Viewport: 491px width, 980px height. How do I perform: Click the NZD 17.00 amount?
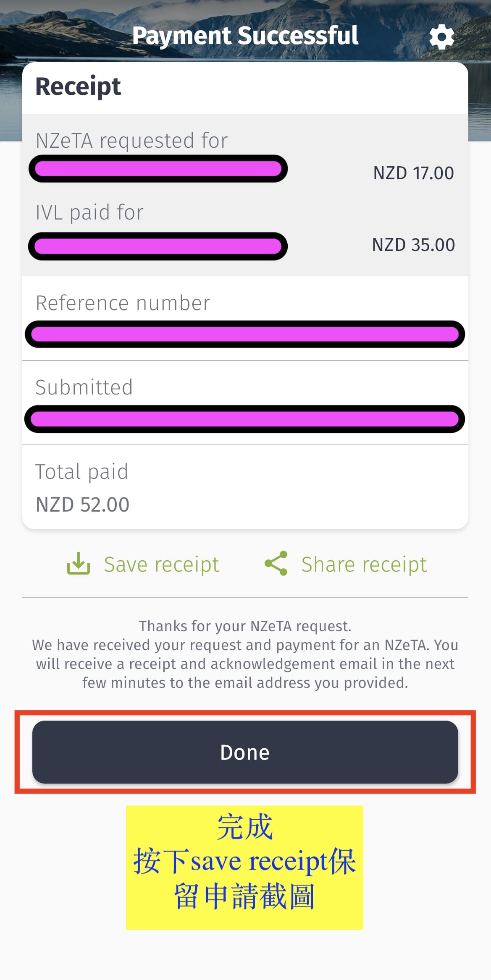click(x=413, y=173)
